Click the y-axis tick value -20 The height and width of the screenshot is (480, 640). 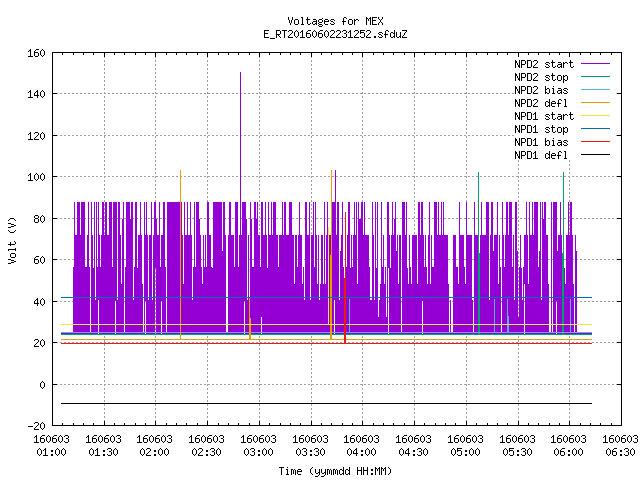(x=36, y=426)
